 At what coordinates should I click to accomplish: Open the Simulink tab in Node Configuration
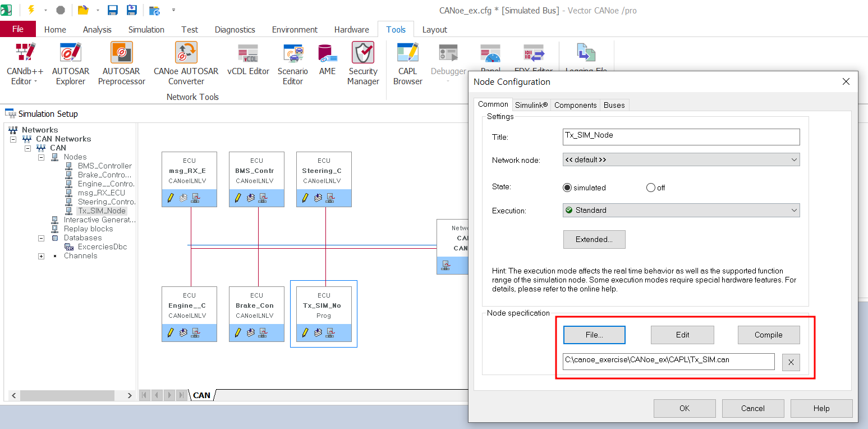pyautogui.click(x=531, y=105)
